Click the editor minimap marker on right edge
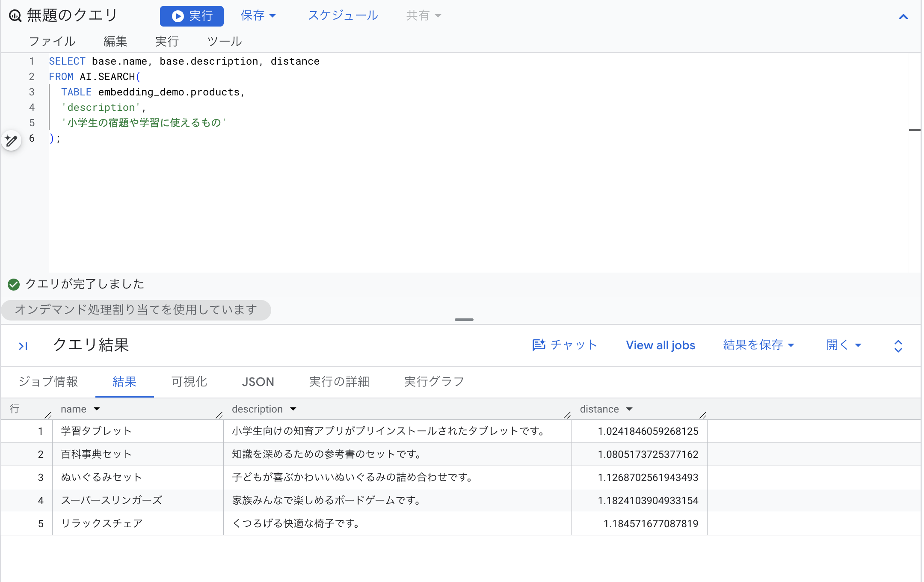 [x=915, y=130]
